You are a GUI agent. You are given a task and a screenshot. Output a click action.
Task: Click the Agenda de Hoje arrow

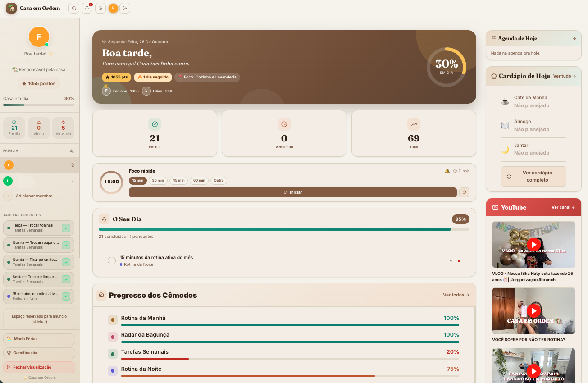pos(574,38)
